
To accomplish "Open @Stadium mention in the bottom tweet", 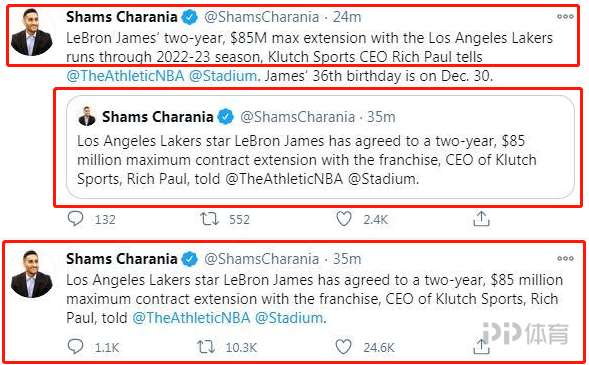I will point(289,318).
